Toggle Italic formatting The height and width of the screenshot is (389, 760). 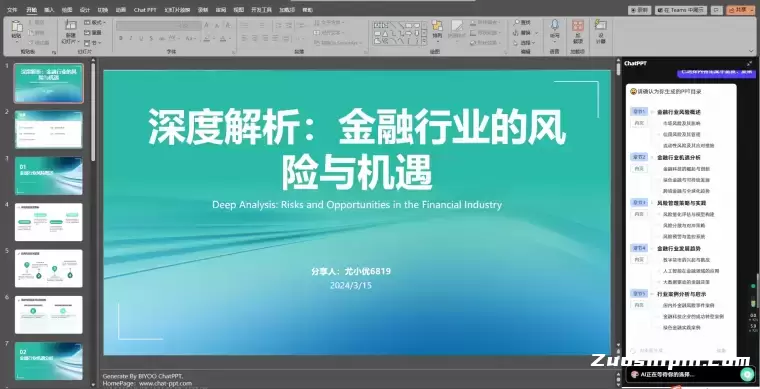131,38
